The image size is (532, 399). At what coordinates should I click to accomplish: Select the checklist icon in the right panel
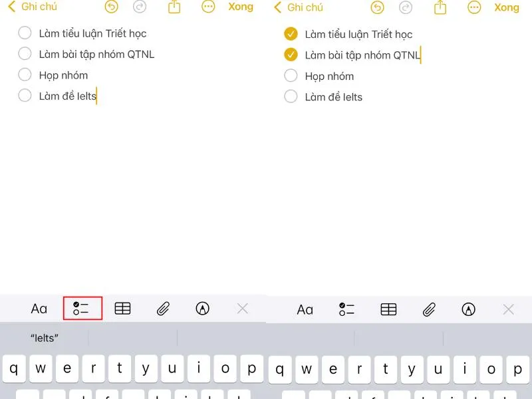[346, 309]
